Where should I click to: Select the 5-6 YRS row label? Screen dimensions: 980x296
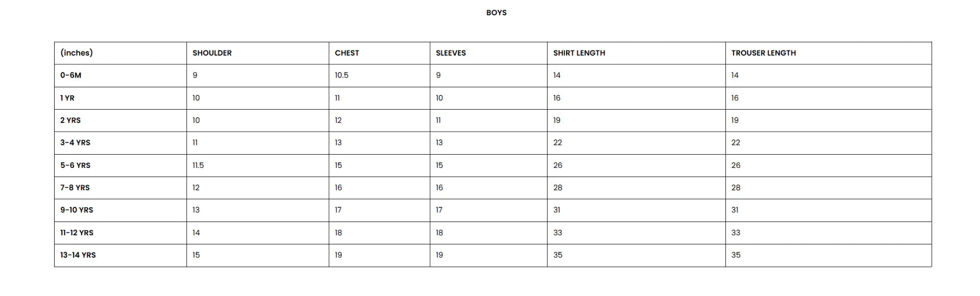coord(75,165)
